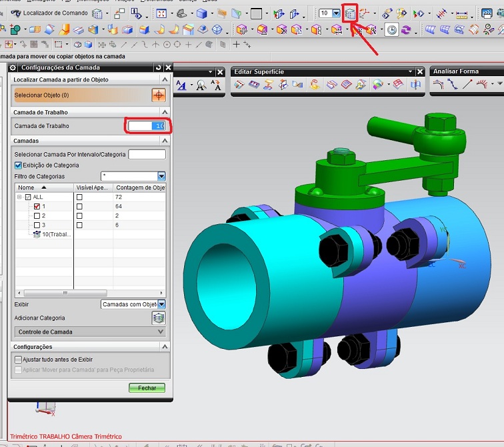Click Selecionar Objeto (0) field
The image size is (504, 447).
coord(81,95)
